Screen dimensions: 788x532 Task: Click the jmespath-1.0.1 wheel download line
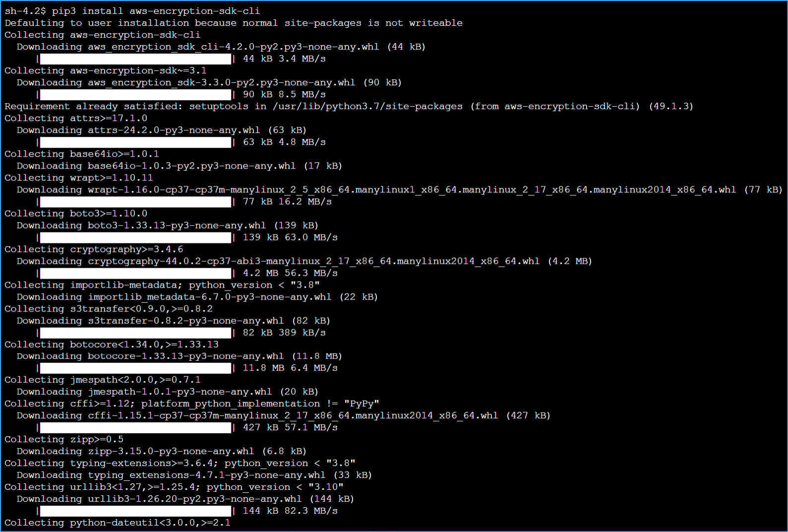click(168, 392)
